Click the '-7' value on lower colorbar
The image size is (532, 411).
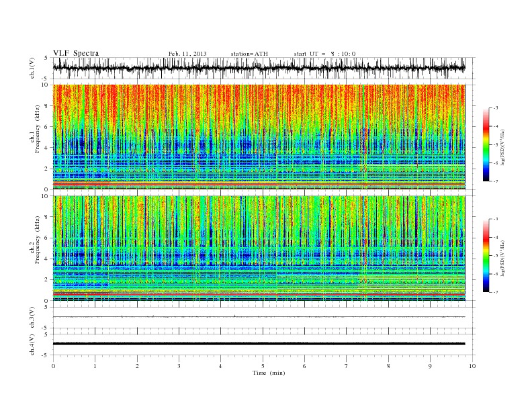tap(496, 292)
